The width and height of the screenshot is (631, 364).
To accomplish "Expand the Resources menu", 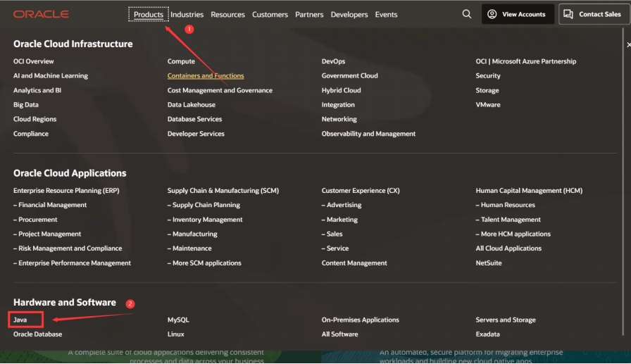I will point(227,14).
